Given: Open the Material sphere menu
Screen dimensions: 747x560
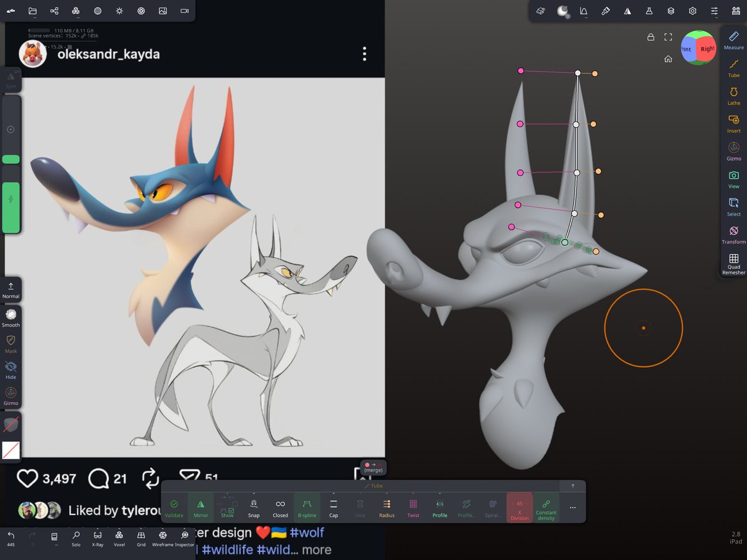Looking at the screenshot, I should click(x=98, y=11).
